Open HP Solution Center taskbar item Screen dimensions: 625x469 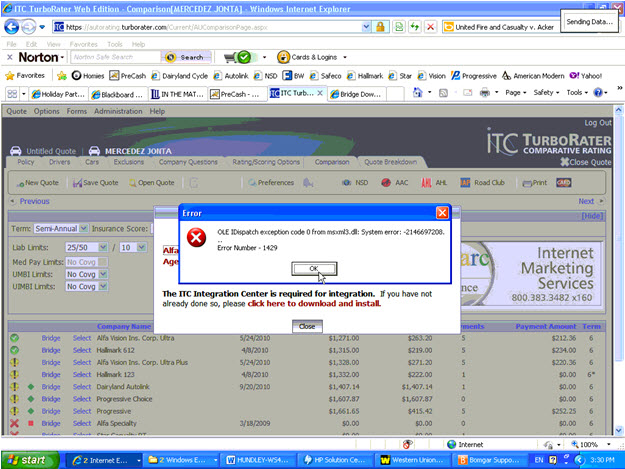pos(334,460)
